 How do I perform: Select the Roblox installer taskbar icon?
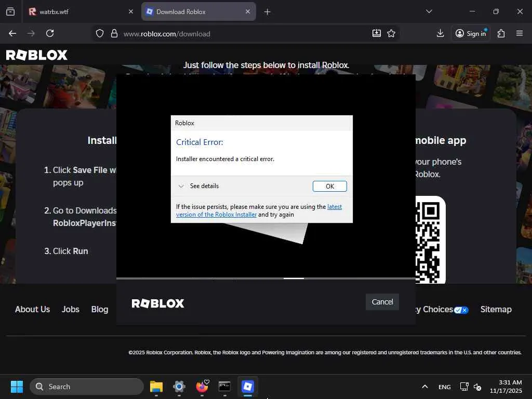(248, 387)
